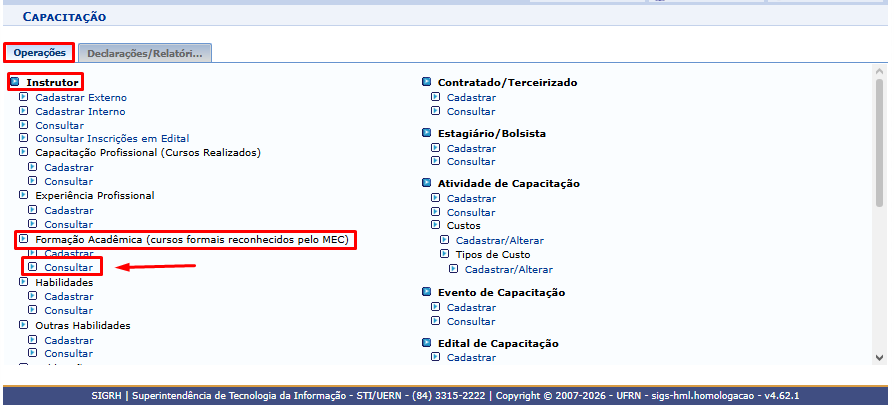This screenshot has width=894, height=409.
Task: Click the arrow icon beside Custos
Action: tap(435, 225)
